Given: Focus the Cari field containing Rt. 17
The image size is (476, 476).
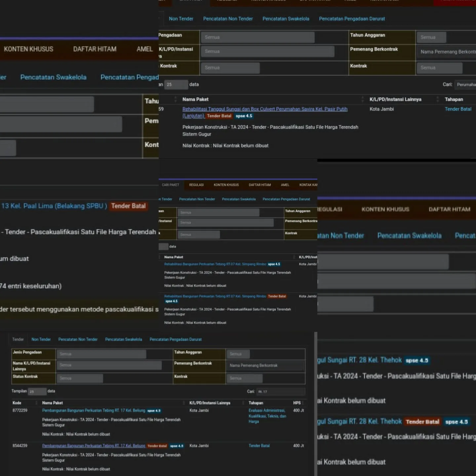Looking at the screenshot, I should point(280,392).
